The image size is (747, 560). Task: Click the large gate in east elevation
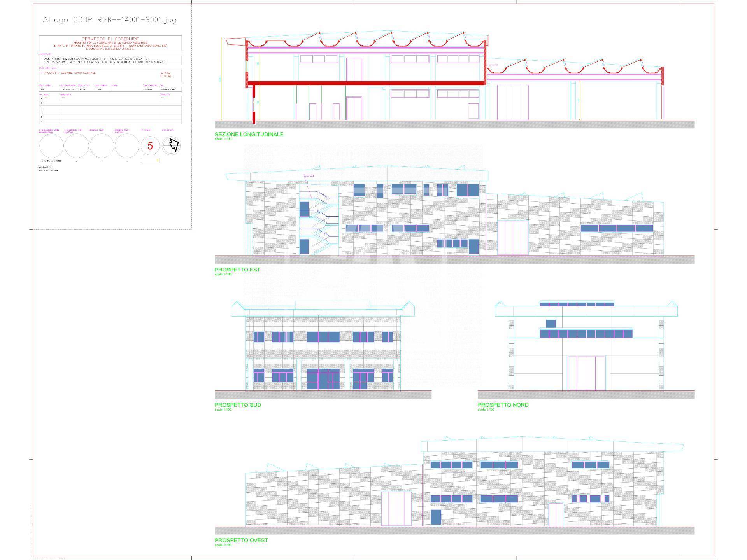(x=513, y=238)
